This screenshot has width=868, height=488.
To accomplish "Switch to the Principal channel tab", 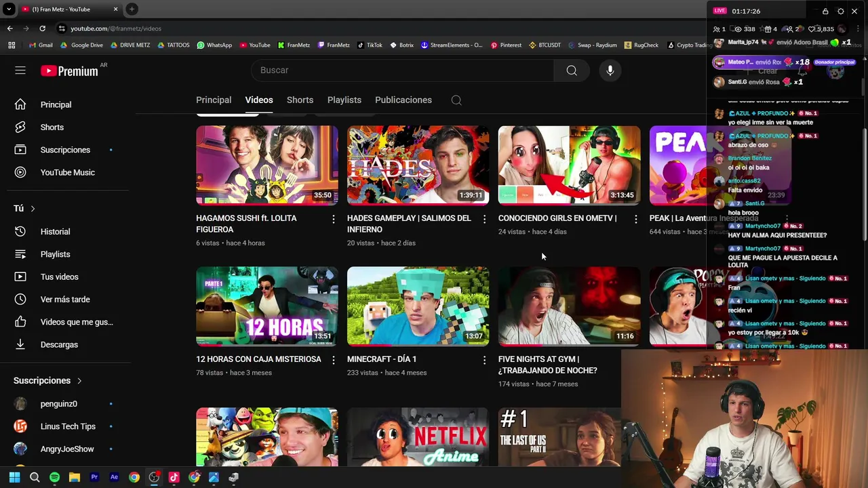I will (214, 100).
